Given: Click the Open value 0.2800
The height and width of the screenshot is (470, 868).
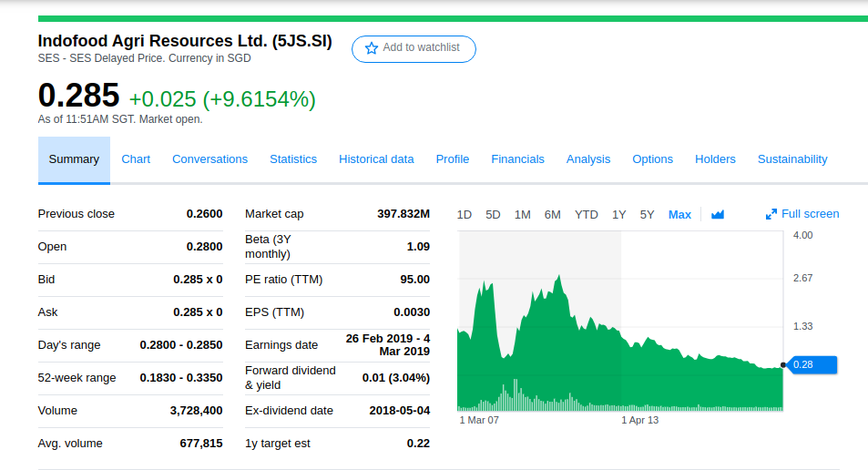Looking at the screenshot, I should 204,247.
